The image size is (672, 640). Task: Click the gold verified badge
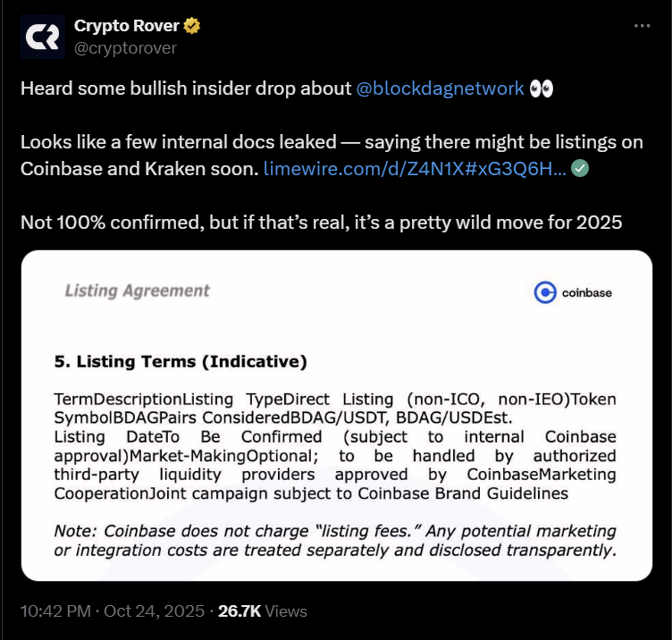[x=191, y=26]
